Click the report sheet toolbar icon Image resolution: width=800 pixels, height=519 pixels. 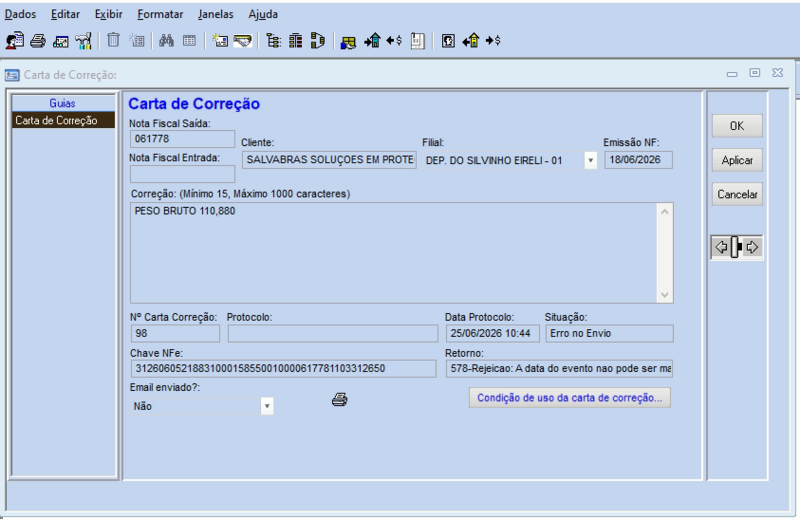tap(417, 41)
